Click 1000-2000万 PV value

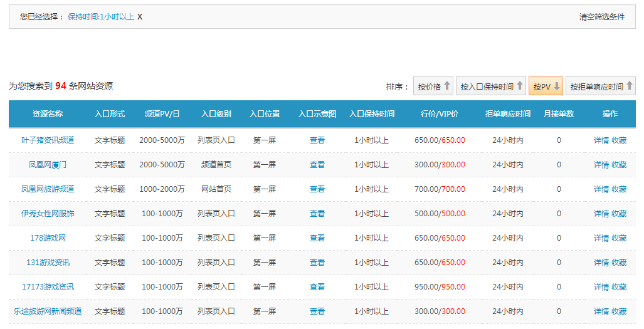[162, 189]
